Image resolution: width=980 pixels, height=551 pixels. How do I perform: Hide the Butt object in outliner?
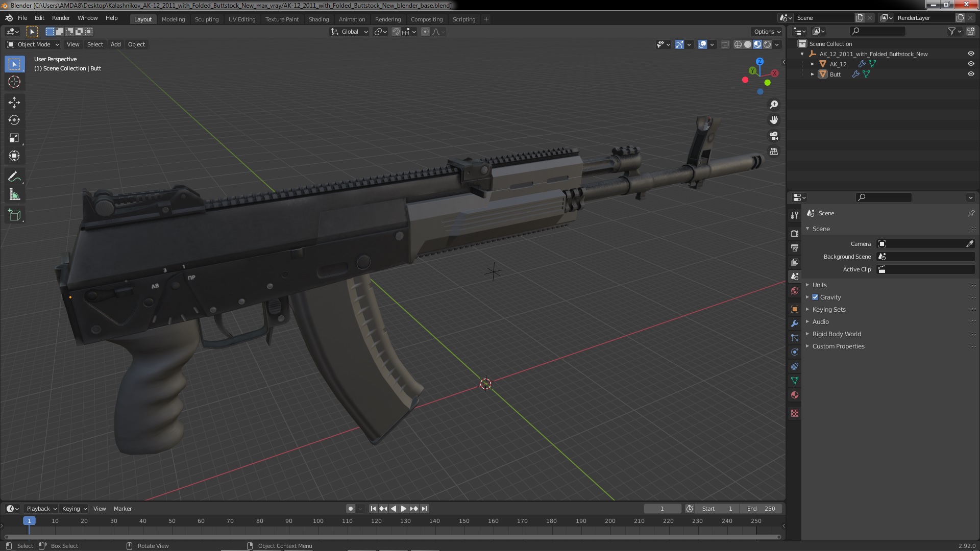[970, 74]
